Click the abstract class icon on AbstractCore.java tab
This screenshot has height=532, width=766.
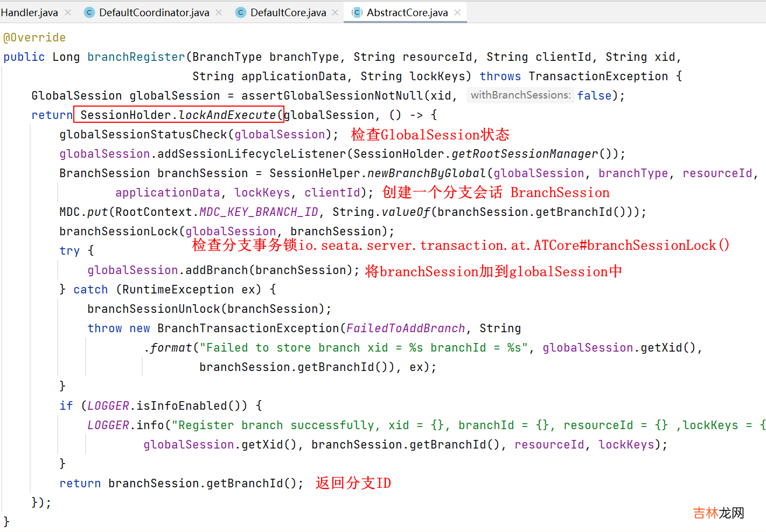pos(357,12)
